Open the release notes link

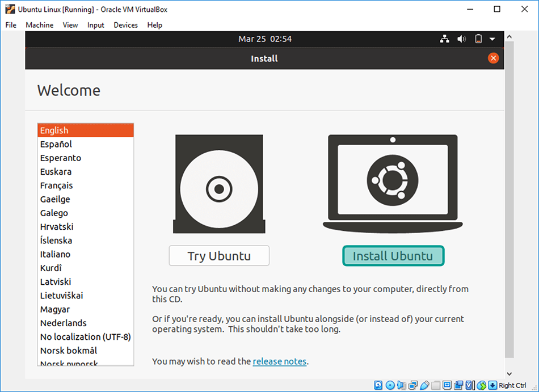click(x=280, y=361)
